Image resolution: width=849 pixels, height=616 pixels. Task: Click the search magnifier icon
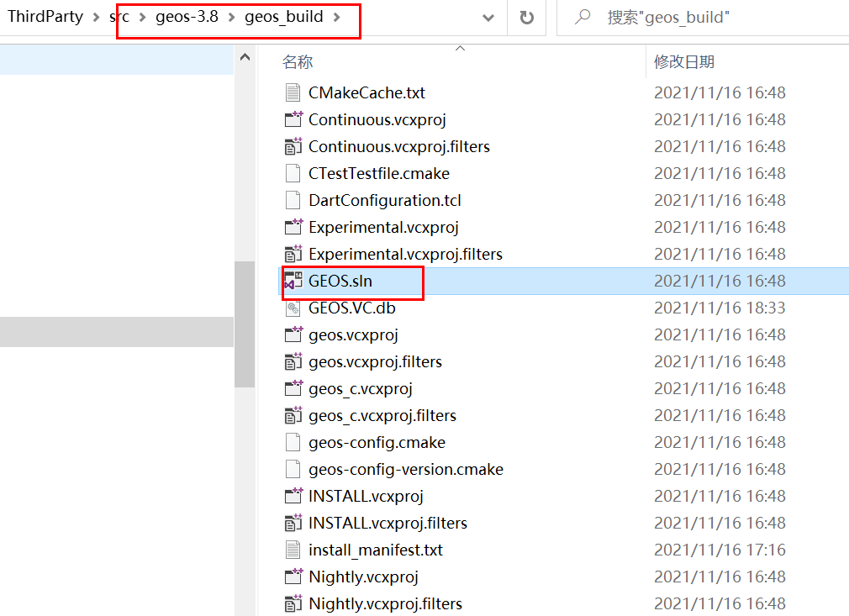pos(581,16)
